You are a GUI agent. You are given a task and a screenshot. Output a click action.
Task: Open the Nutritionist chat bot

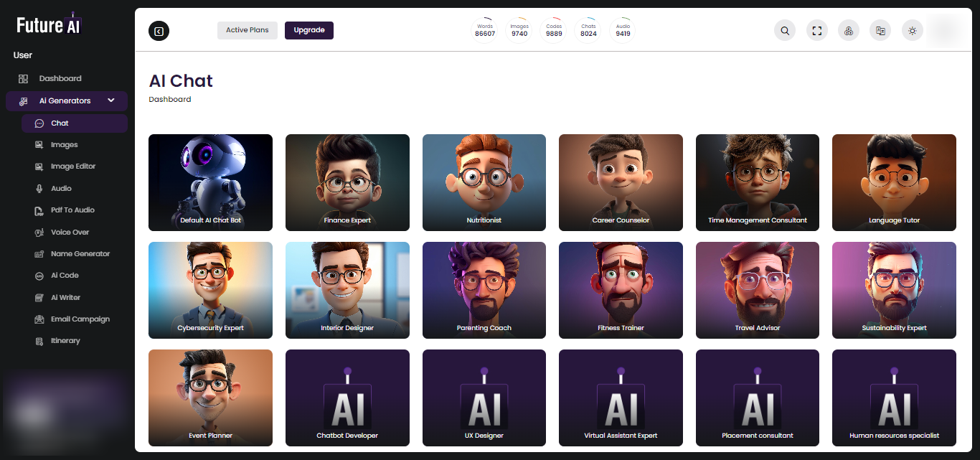tap(484, 182)
